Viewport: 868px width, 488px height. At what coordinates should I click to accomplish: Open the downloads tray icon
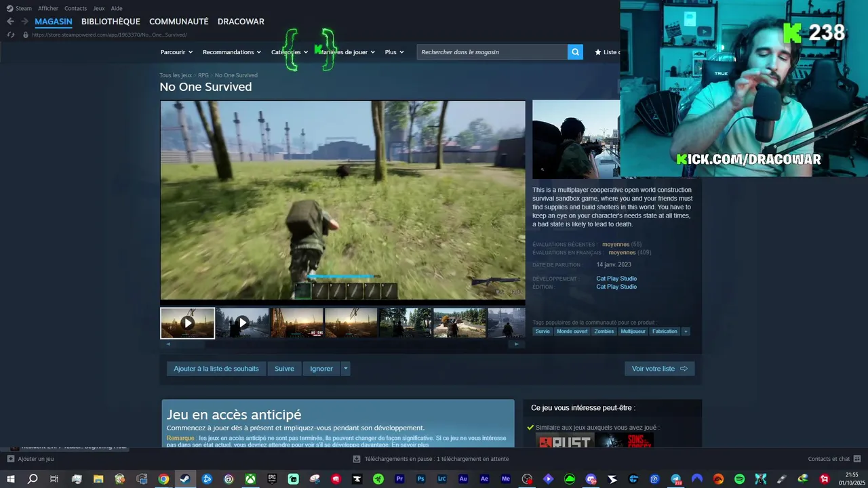coord(357,459)
